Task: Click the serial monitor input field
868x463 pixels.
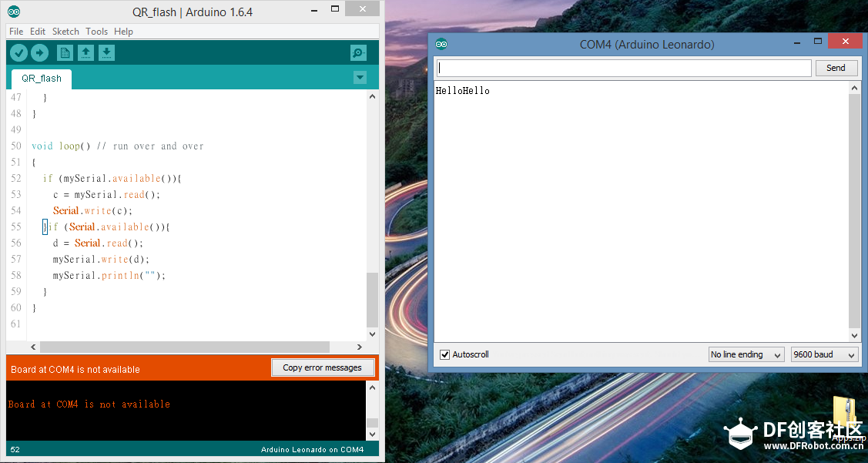Action: click(623, 68)
